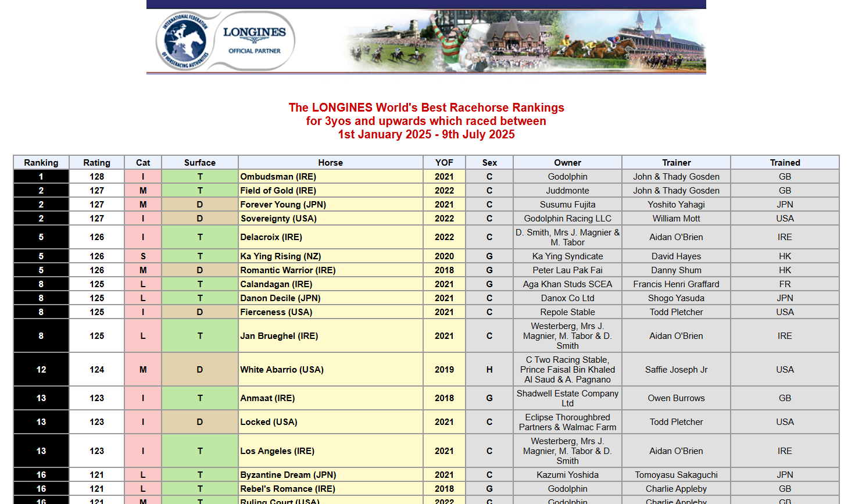Select horse name Anmaat (IRE)

point(267,398)
